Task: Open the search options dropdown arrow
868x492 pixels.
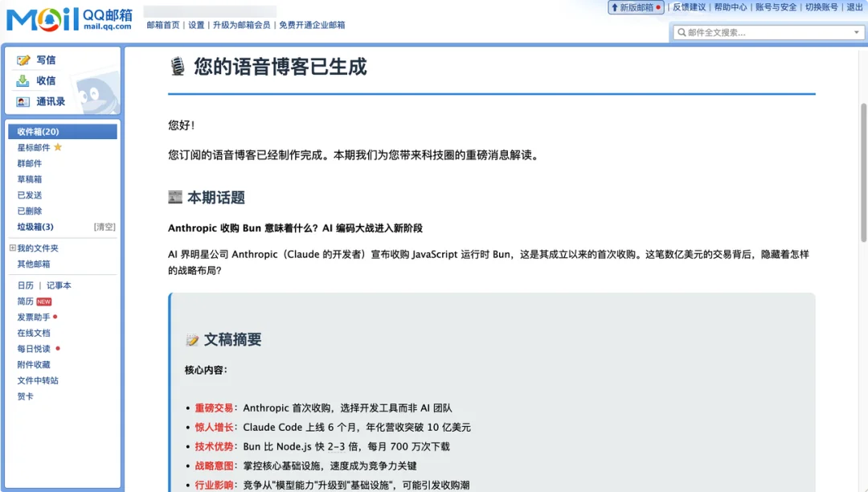Action: [x=856, y=32]
